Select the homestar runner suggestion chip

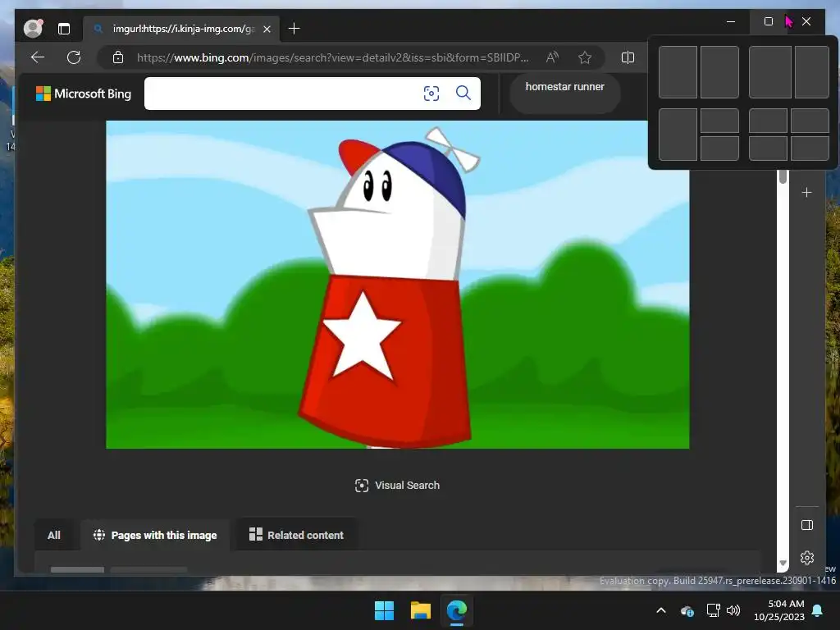pos(565,94)
